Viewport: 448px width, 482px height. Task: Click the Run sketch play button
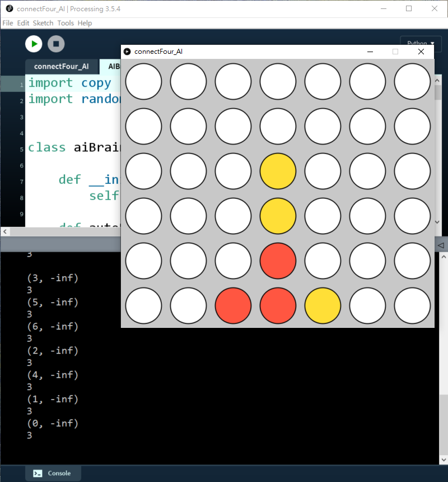(34, 44)
